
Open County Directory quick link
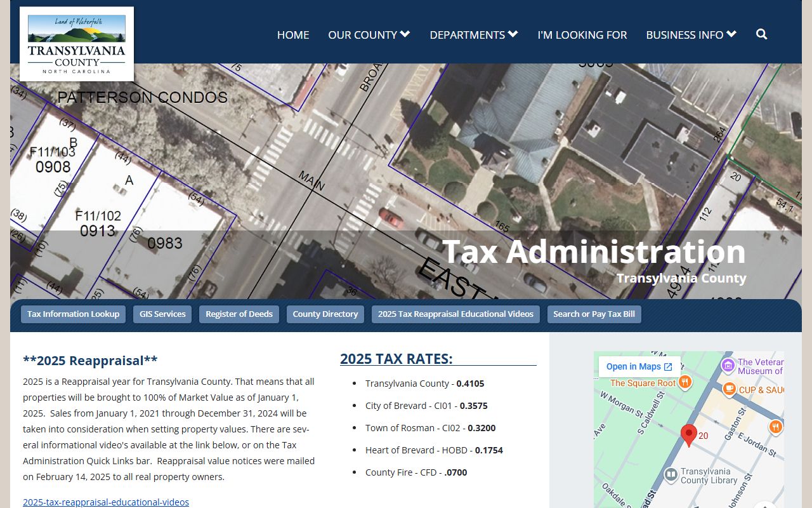pos(325,314)
